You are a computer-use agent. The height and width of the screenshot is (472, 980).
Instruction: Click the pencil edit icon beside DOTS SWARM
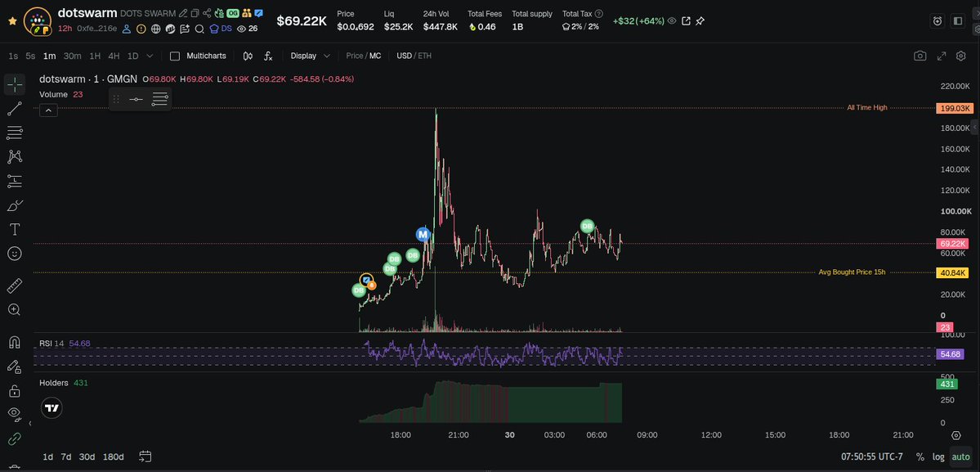(183, 12)
